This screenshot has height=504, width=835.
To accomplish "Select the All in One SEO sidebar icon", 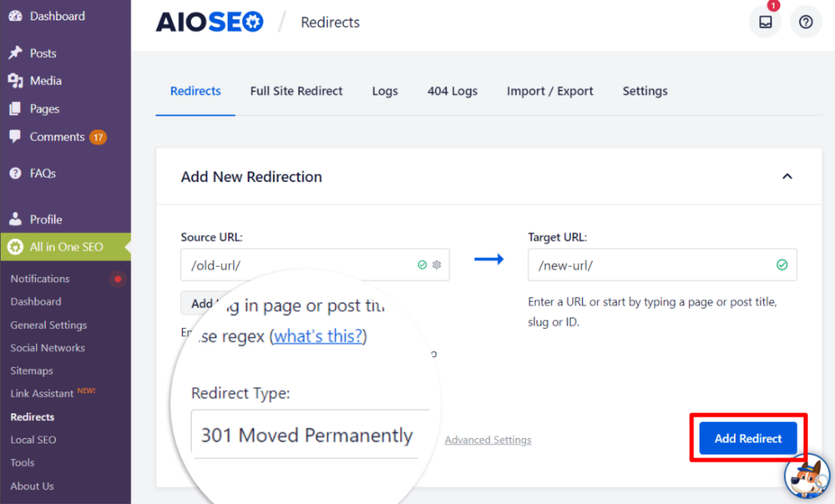I will pyautogui.click(x=16, y=246).
